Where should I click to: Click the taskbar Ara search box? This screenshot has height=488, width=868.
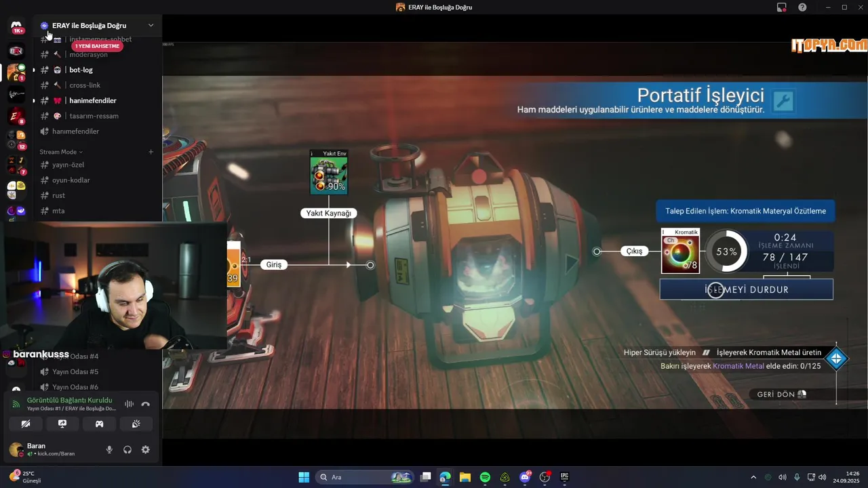click(x=365, y=477)
